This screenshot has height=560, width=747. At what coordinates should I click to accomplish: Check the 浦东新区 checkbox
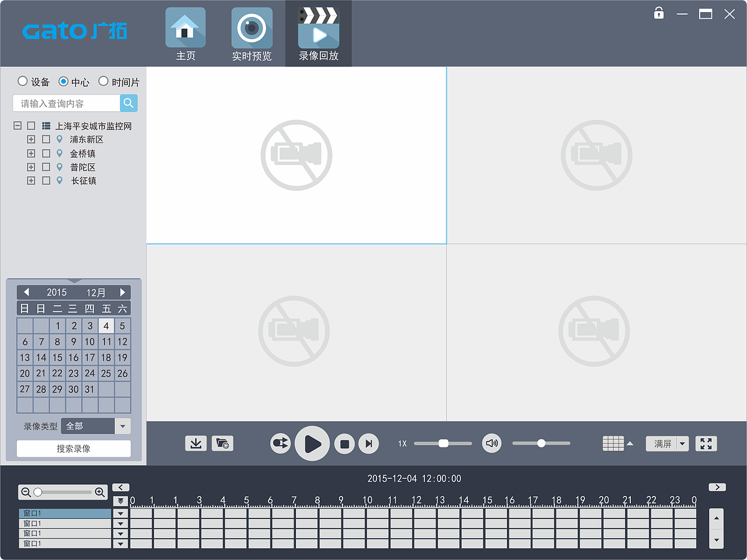[x=46, y=139]
